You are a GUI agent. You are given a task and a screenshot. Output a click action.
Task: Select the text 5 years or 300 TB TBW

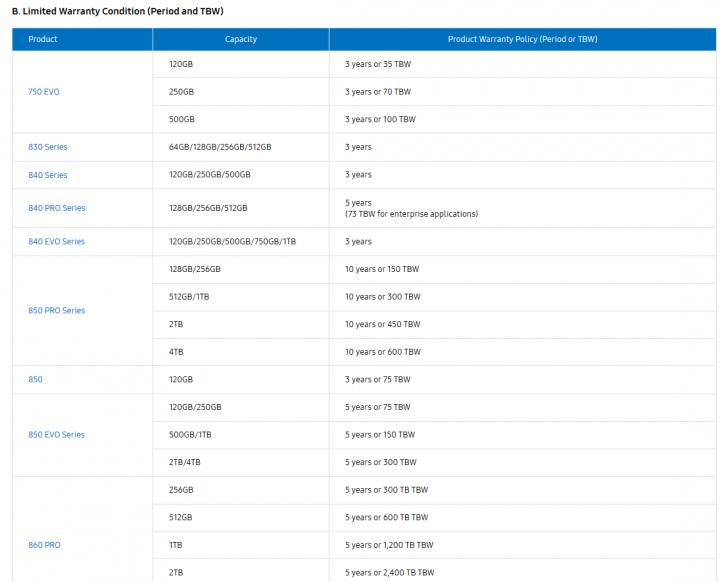[387, 490]
